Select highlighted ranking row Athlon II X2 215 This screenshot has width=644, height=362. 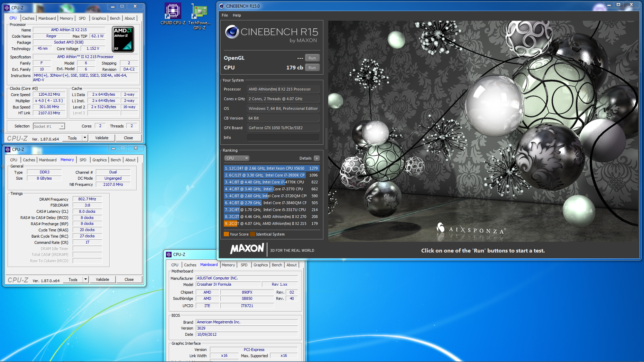point(272,223)
